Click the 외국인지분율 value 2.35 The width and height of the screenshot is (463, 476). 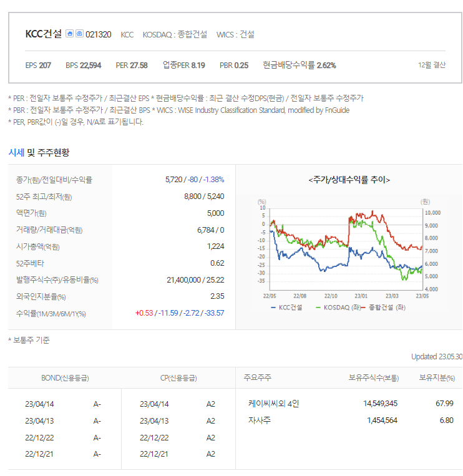(x=217, y=296)
